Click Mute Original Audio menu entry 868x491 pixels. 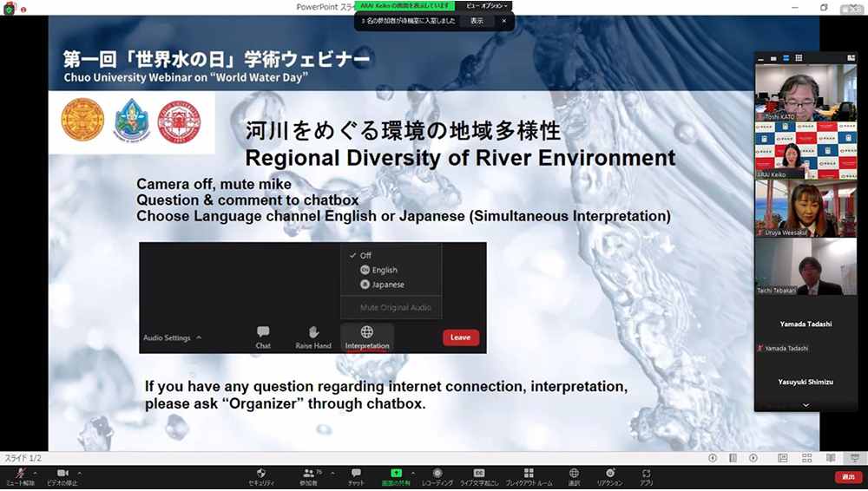[395, 307]
